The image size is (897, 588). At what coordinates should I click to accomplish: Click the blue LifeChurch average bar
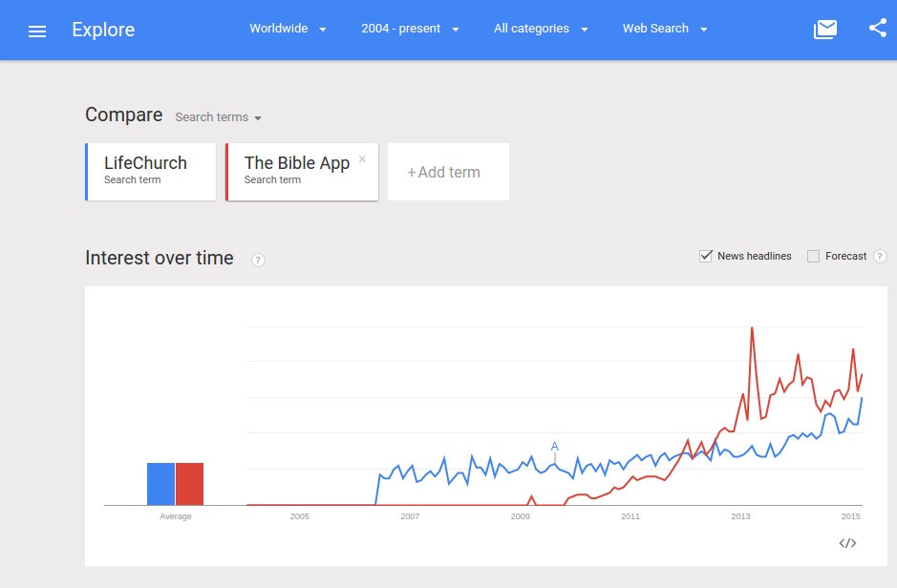click(160, 483)
